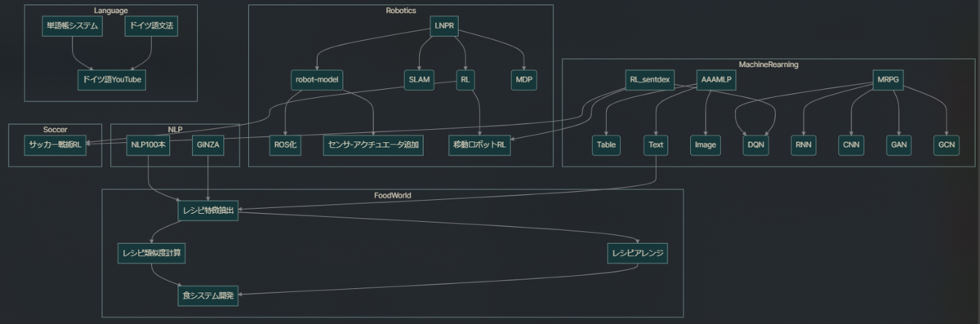This screenshot has width=980, height=324.
Task: Click the RL node under LNPR
Action: [x=465, y=80]
